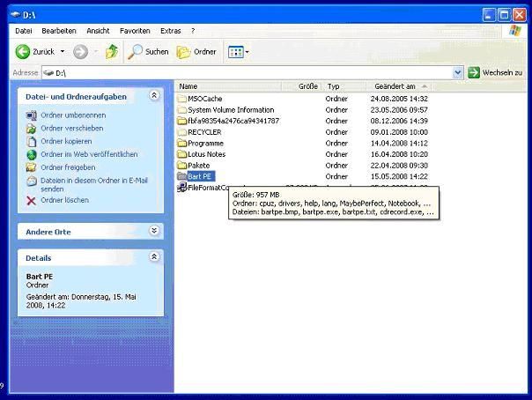The image size is (532, 400).
Task: Click the Suchen magnifier button
Action: pyautogui.click(x=148, y=52)
